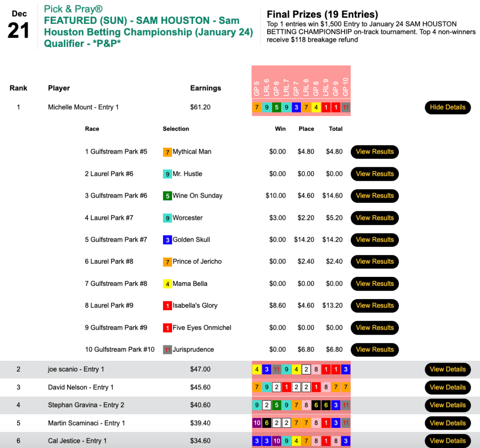
Task: Click gray number 11 badge beside Jurisprudence
Action: coord(167,350)
